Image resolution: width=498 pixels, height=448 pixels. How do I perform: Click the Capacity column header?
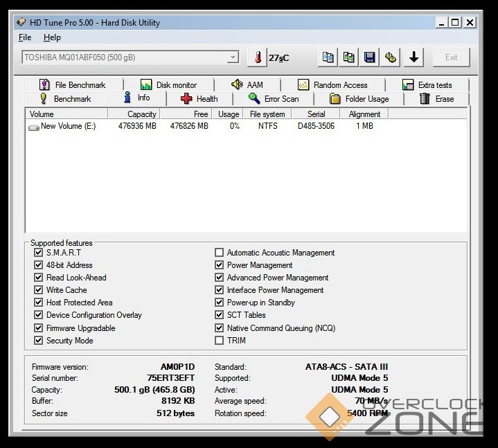tap(134, 114)
